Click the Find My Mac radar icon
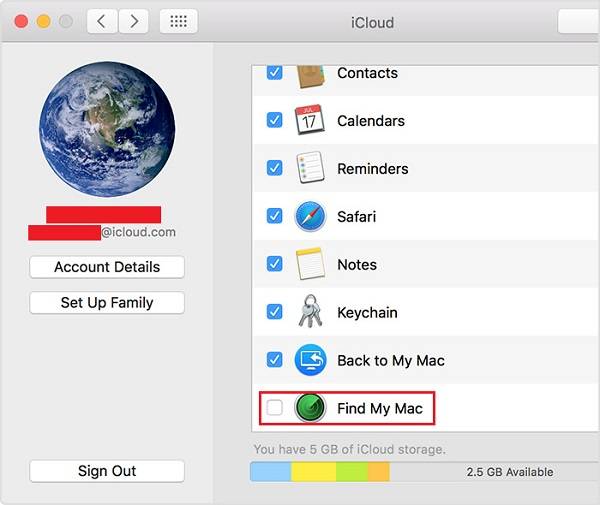600x505 pixels. [x=310, y=408]
